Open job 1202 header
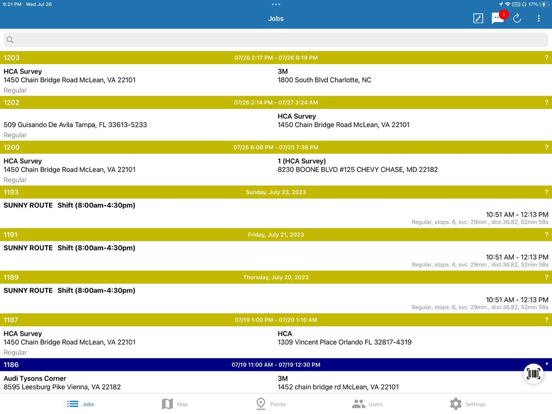 tap(276, 102)
